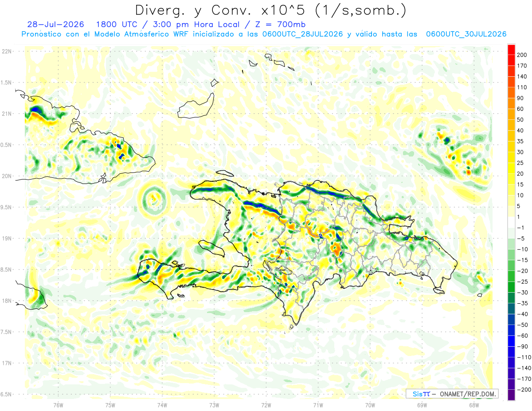The width and height of the screenshot is (532, 411).
Task: Click the "-110" color scale label
Action: click(525, 357)
